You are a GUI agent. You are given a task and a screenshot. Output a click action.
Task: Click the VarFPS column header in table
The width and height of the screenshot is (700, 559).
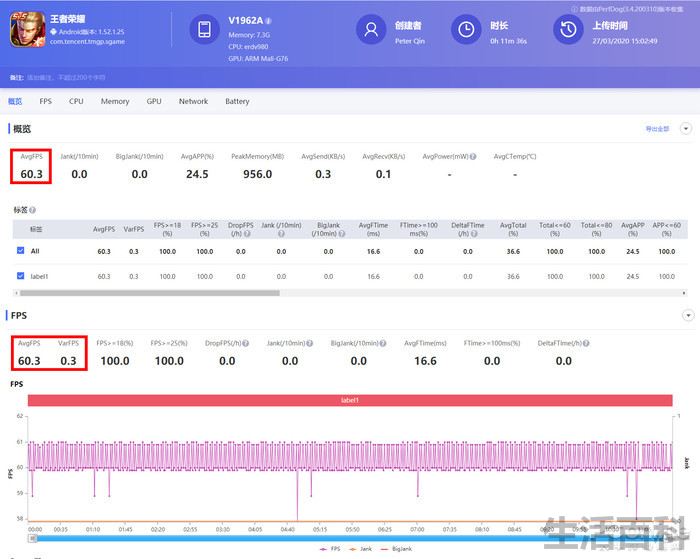[x=134, y=229]
